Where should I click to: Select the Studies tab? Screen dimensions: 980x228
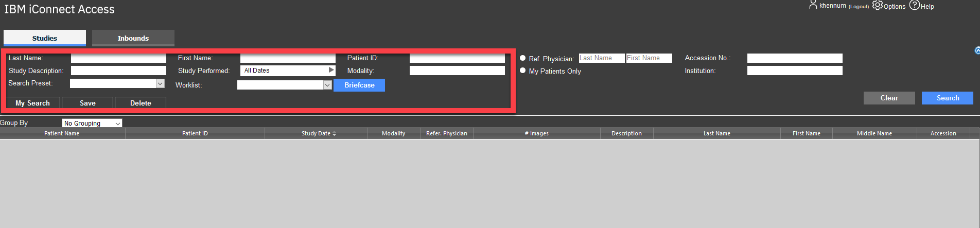(45, 38)
